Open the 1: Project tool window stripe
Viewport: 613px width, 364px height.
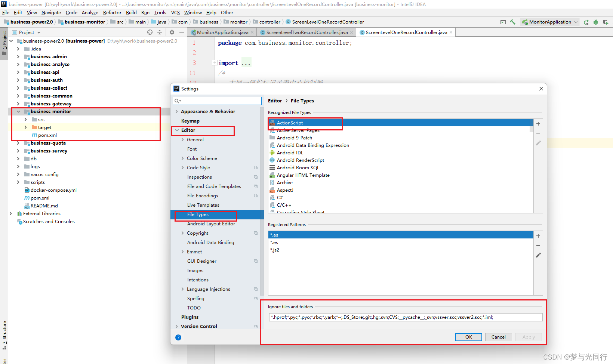pyautogui.click(x=4, y=43)
